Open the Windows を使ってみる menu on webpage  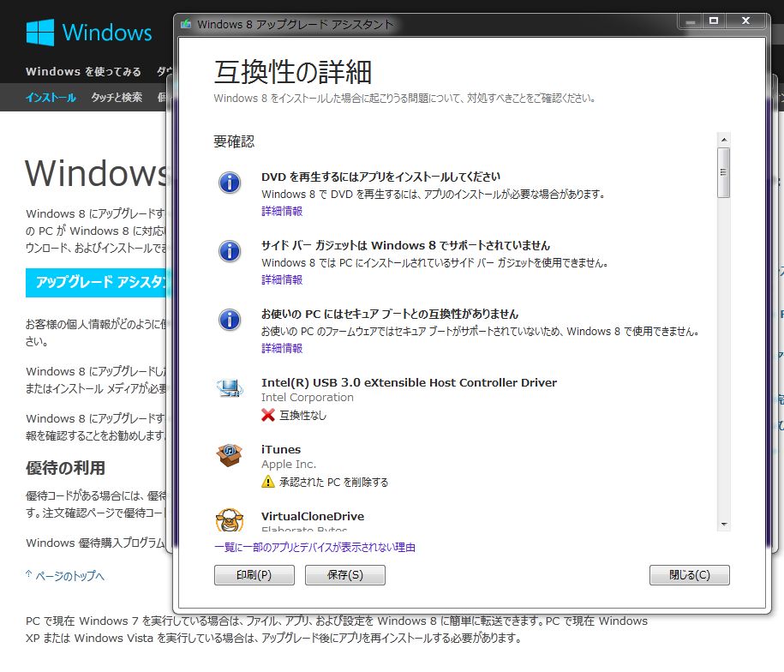pos(83,71)
